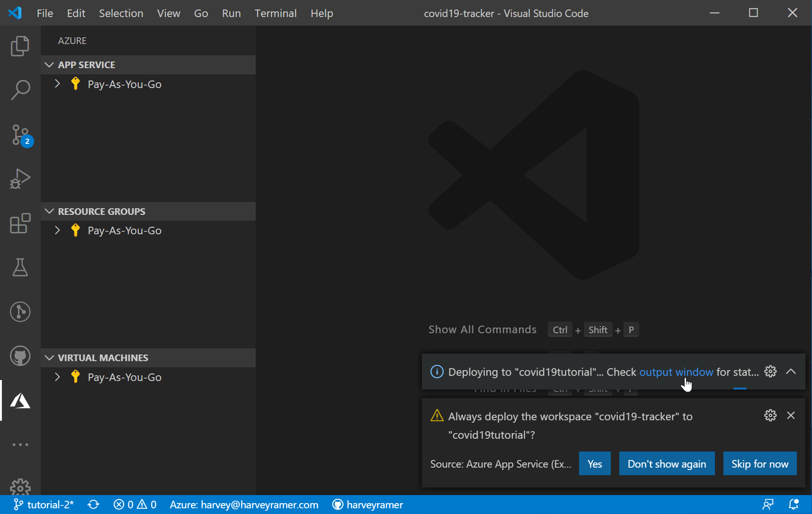Open notifications bell in status bar
Image resolution: width=812 pixels, height=514 pixels.
[x=794, y=505]
